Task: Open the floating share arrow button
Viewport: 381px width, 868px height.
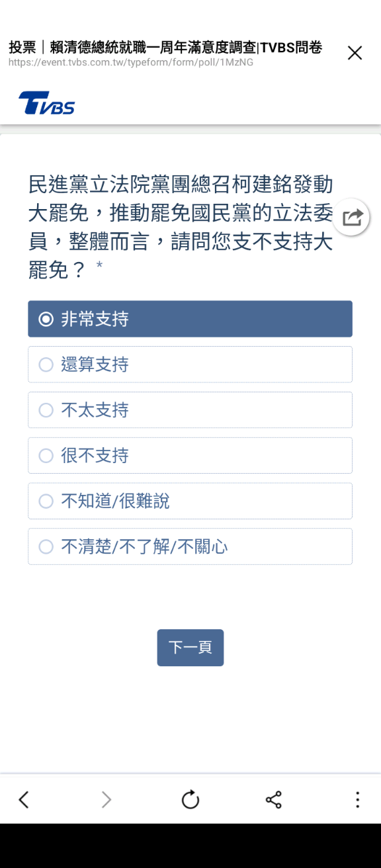Action: (x=351, y=216)
